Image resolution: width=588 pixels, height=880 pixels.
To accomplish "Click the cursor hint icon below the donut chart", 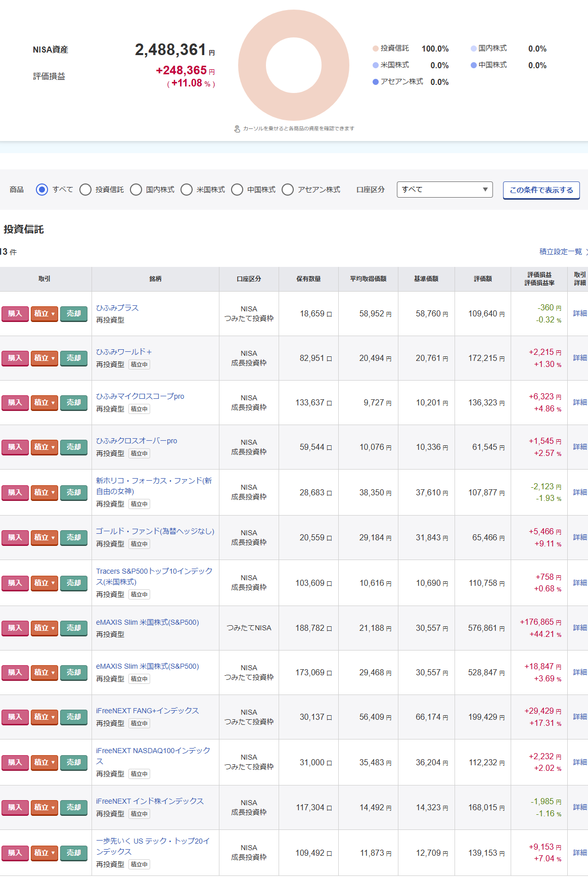I will click(237, 129).
